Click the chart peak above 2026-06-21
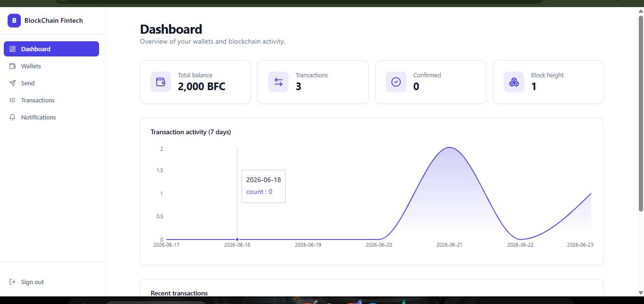The height and width of the screenshot is (304, 644). click(x=450, y=147)
